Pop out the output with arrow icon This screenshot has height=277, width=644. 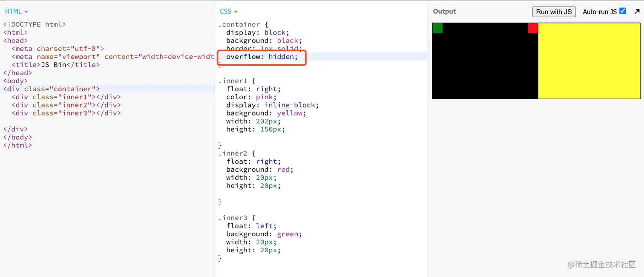click(x=637, y=12)
